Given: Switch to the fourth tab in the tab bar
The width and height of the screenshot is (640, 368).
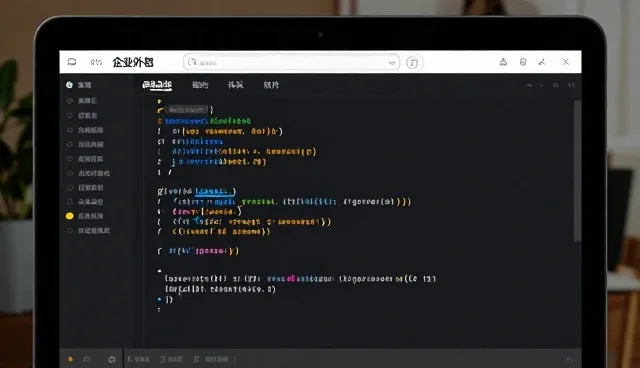Looking at the screenshot, I should click(271, 85).
